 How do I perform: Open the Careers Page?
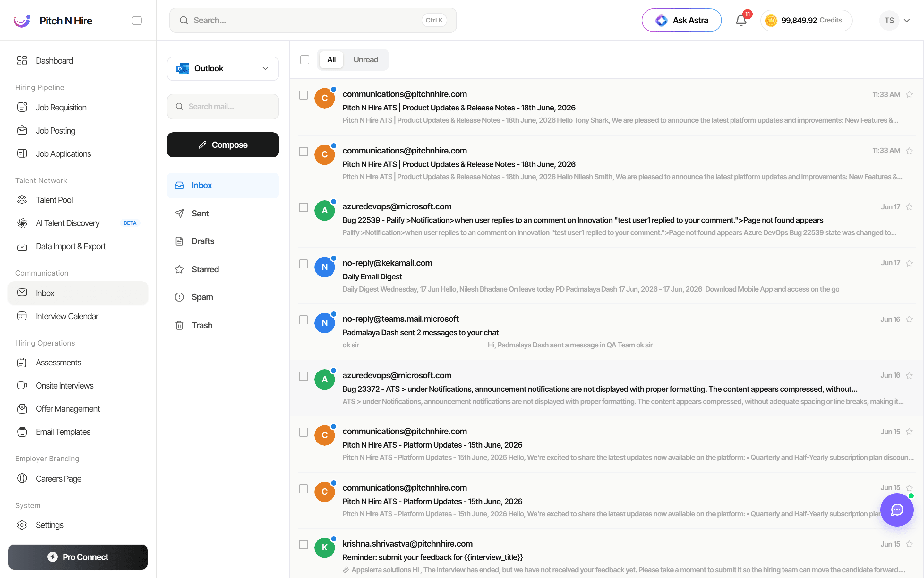[78, 478]
